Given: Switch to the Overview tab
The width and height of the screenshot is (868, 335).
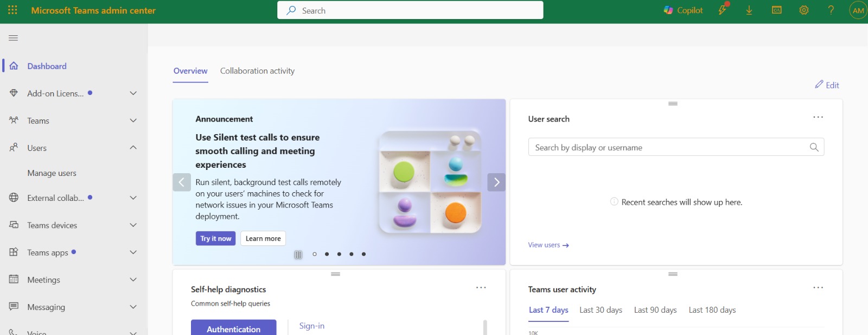Looking at the screenshot, I should (190, 71).
